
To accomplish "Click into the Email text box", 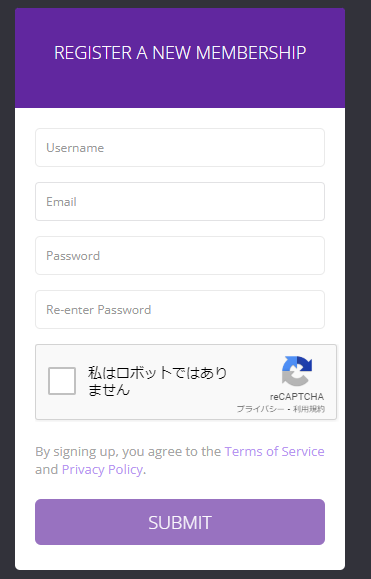I will click(x=180, y=202).
